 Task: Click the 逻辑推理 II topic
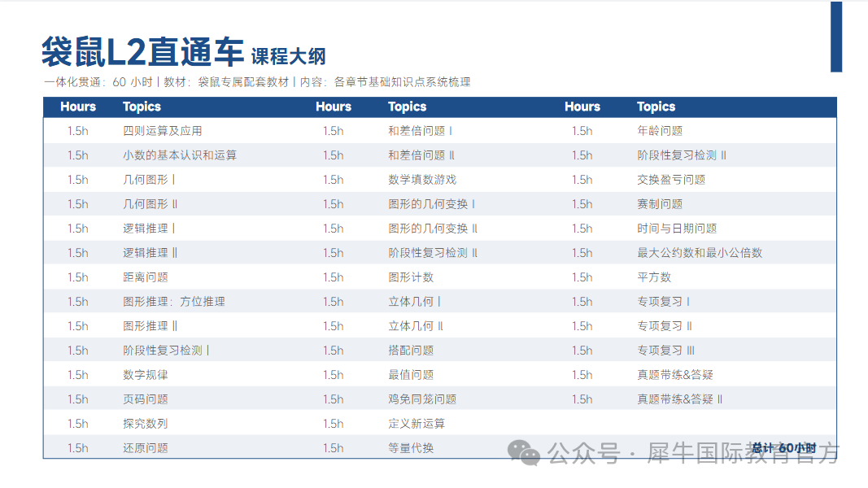pos(150,253)
